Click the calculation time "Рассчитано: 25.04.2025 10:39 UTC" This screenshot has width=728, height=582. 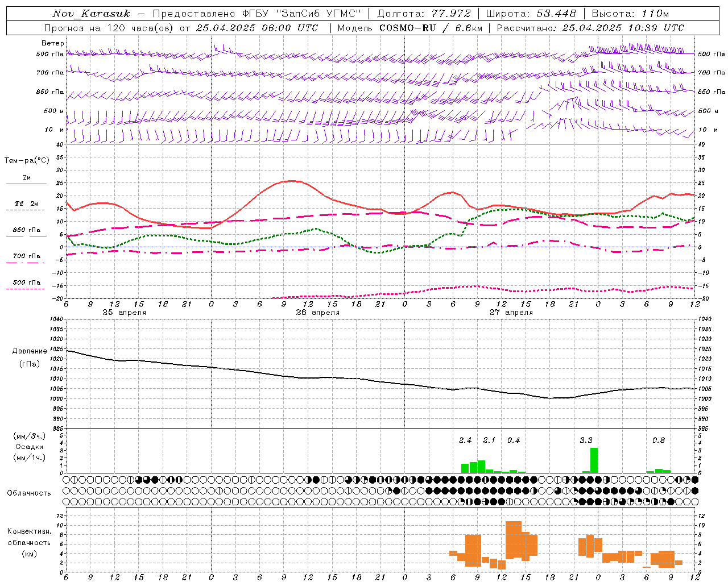591,28
